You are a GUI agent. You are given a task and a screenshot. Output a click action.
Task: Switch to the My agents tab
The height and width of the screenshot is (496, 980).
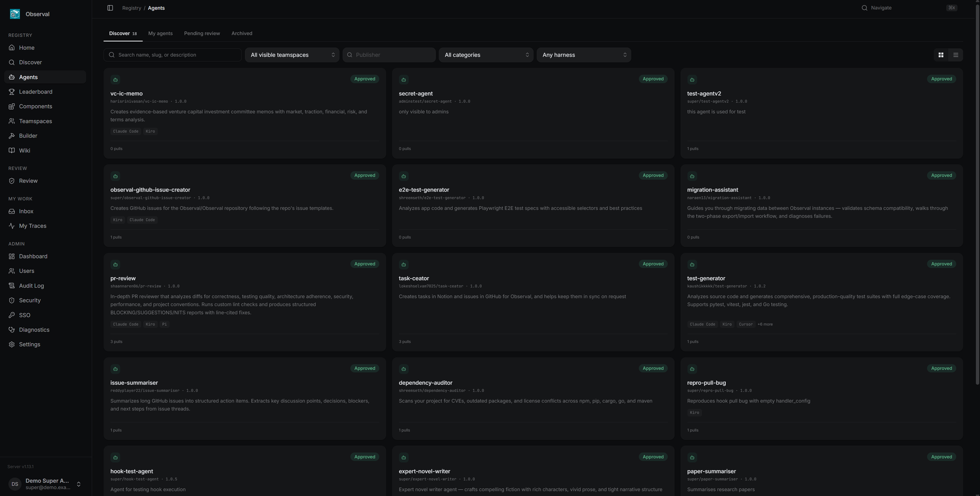[x=160, y=33]
